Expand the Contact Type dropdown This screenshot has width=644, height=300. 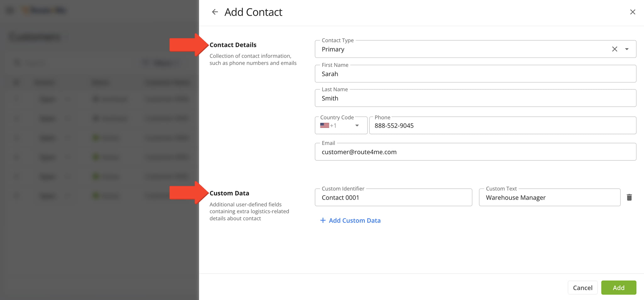click(x=627, y=49)
